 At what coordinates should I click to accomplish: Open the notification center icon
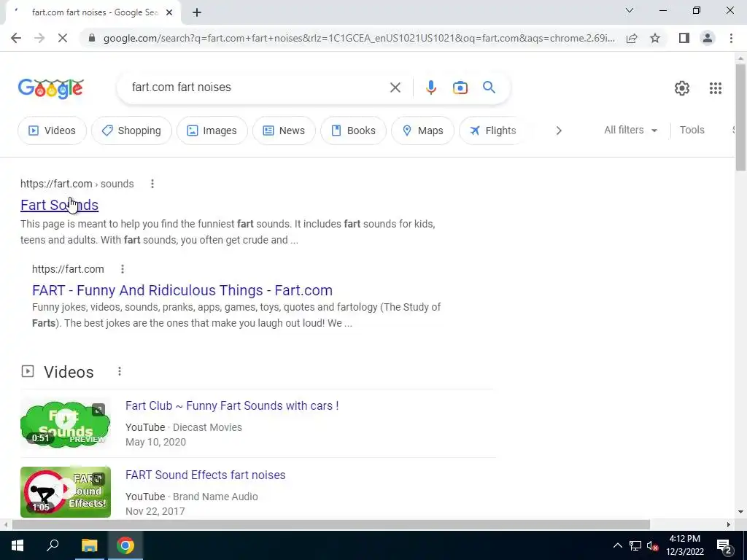[x=724, y=545]
